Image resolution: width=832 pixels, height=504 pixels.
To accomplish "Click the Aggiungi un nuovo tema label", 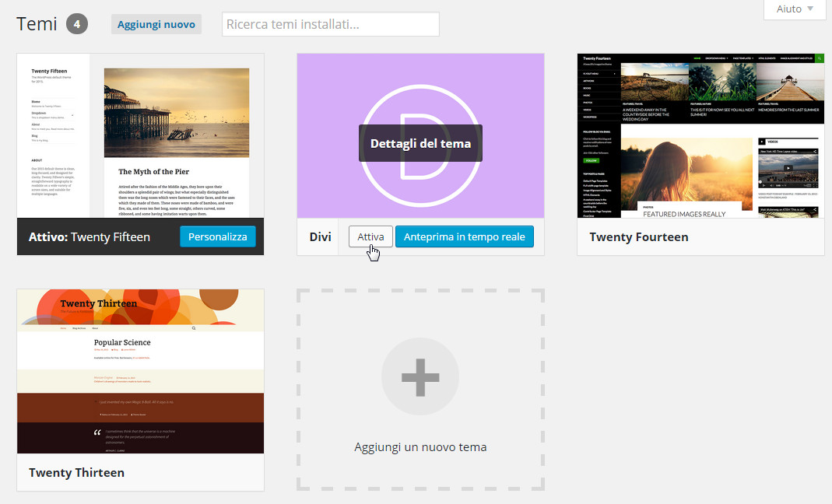I will click(420, 447).
